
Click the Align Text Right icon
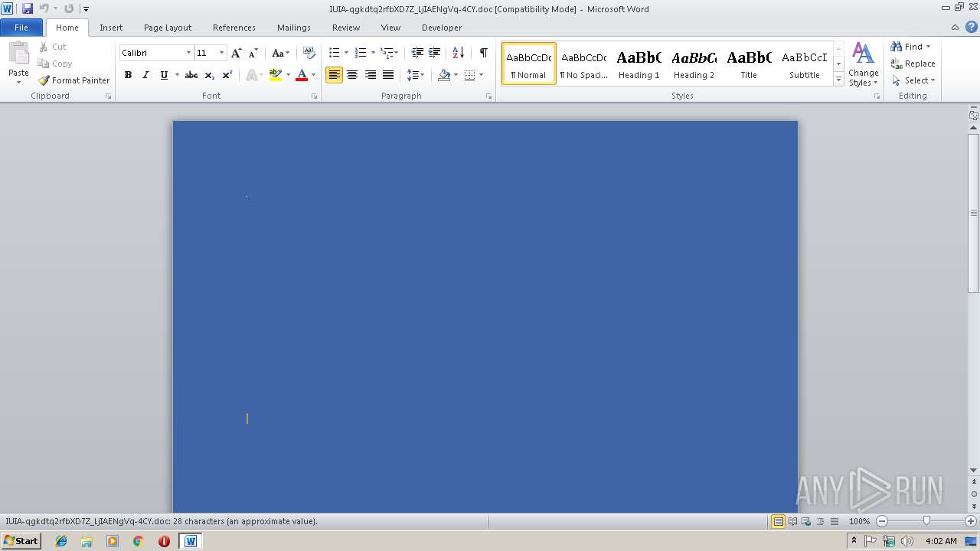pyautogui.click(x=370, y=75)
